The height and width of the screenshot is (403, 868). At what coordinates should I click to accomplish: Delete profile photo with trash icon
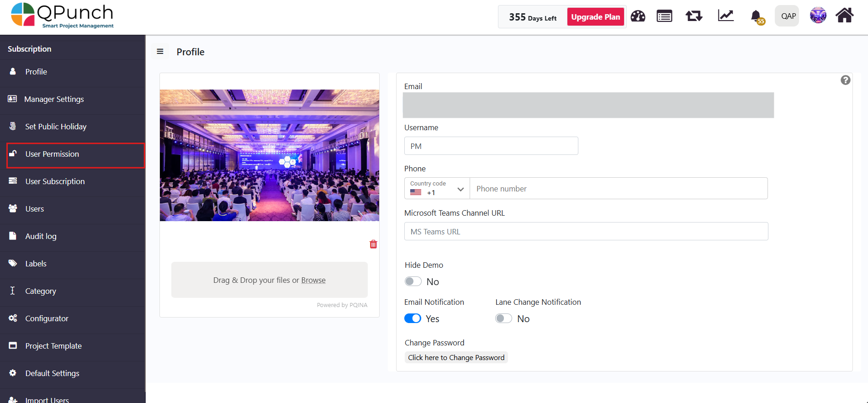[x=373, y=244]
